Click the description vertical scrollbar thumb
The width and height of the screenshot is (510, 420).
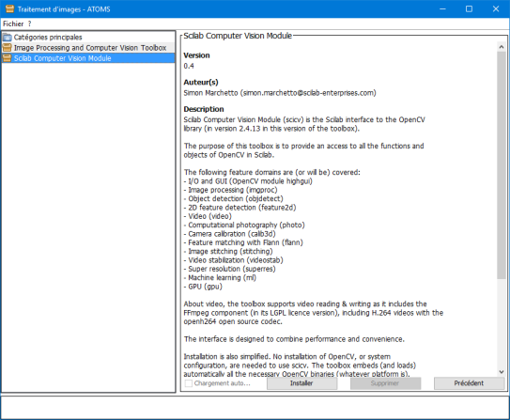pos(502,165)
